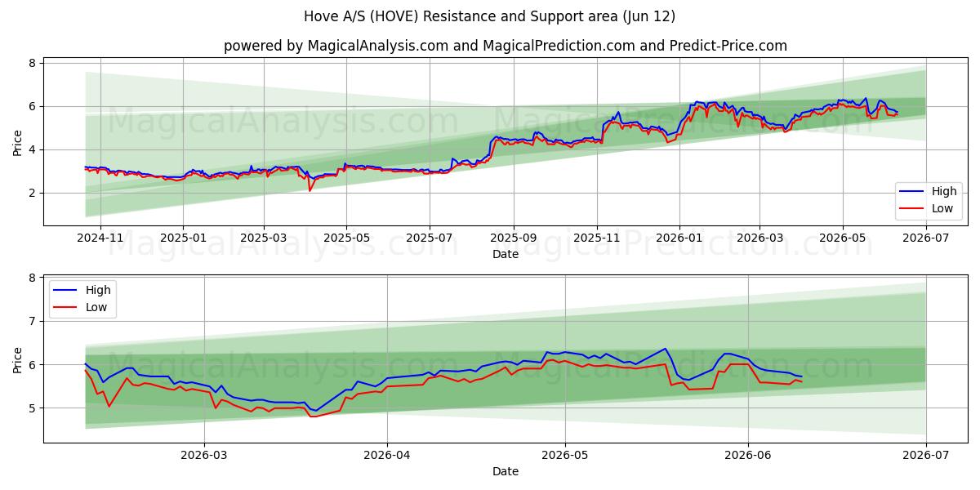The image size is (980, 490).
Task: Click the '2026-03' x-axis label in top chart
Action: click(759, 240)
